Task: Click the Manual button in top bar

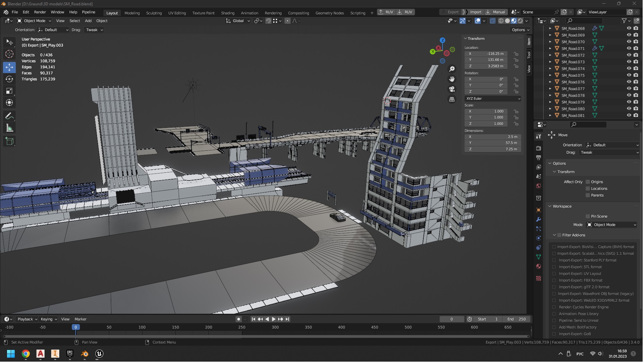Action: 496,12
